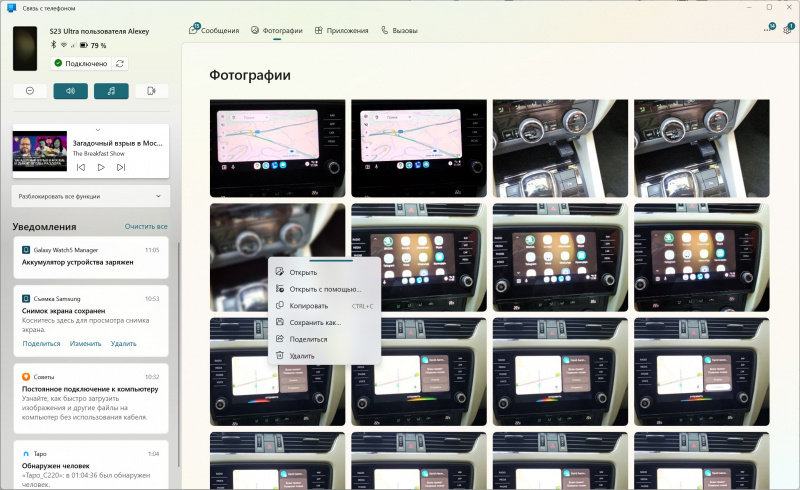This screenshot has height=490, width=800.
Task: Open app settings via gear icon
Action: [788, 30]
